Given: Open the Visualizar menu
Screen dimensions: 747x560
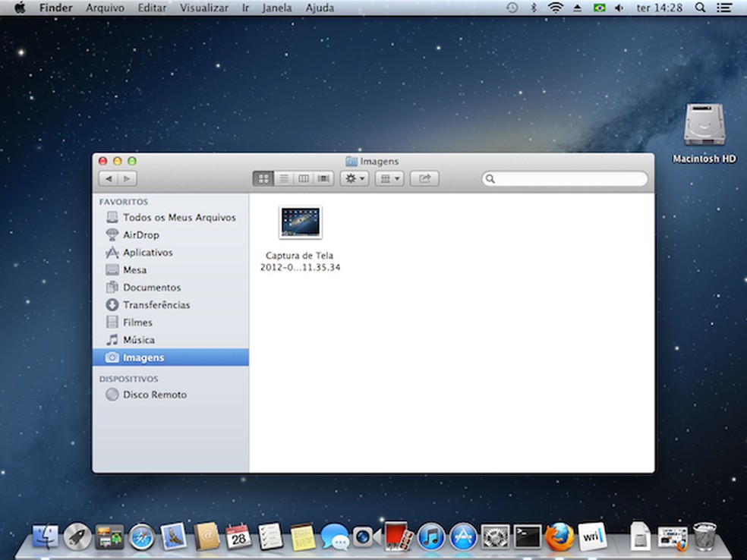Looking at the screenshot, I should tap(203, 8).
